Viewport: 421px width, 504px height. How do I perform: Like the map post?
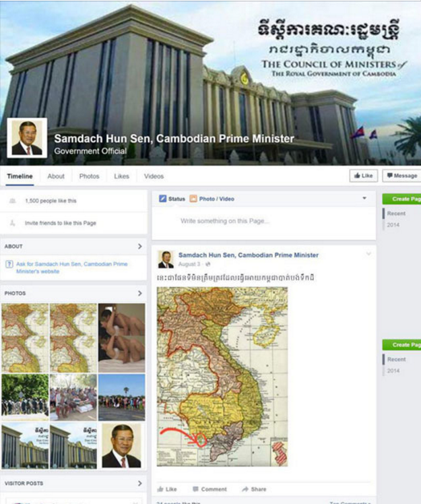pyautogui.click(x=167, y=489)
